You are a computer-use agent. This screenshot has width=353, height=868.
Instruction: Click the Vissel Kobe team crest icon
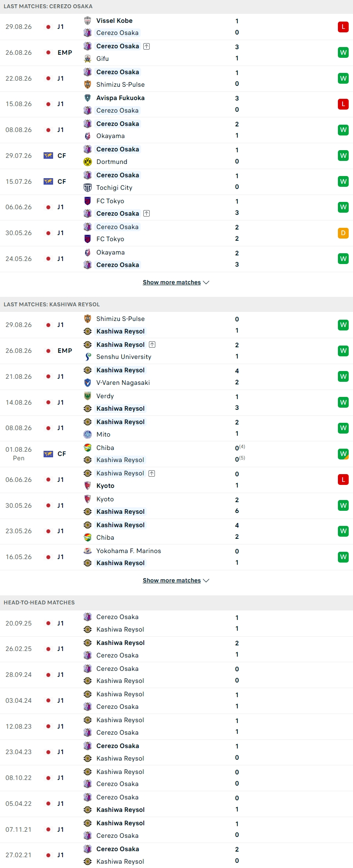click(88, 21)
